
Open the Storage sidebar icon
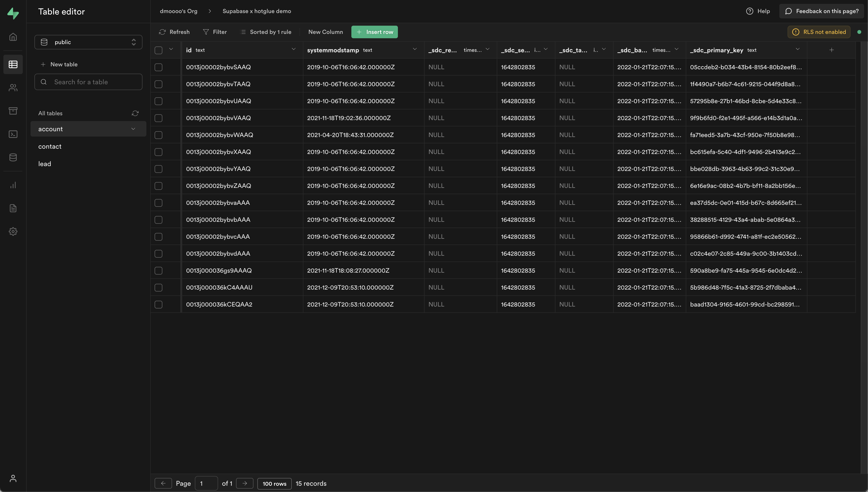[13, 111]
